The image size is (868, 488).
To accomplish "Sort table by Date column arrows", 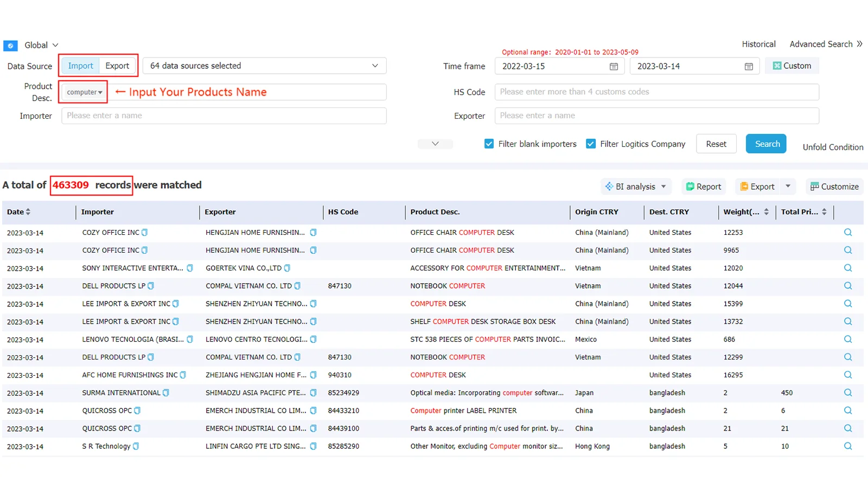I will [x=28, y=212].
